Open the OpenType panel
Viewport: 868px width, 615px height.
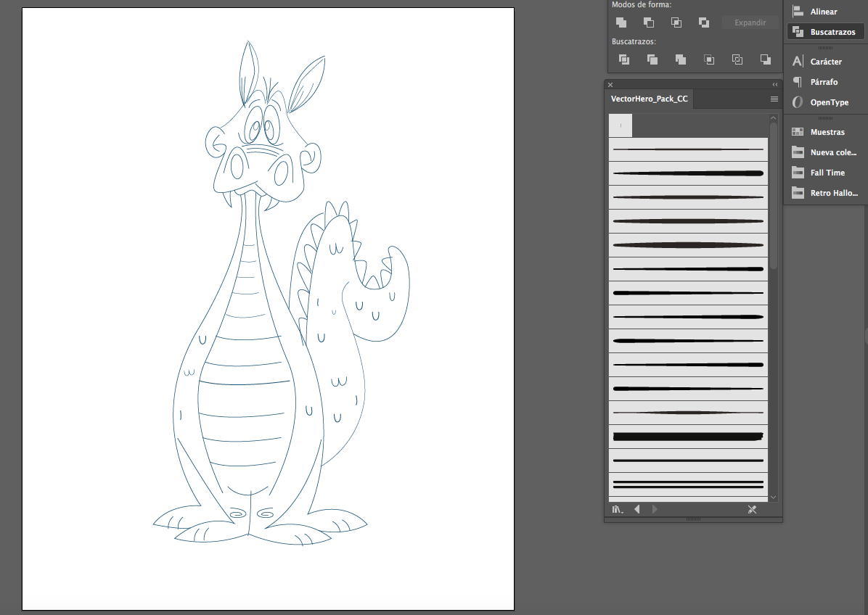(x=825, y=102)
